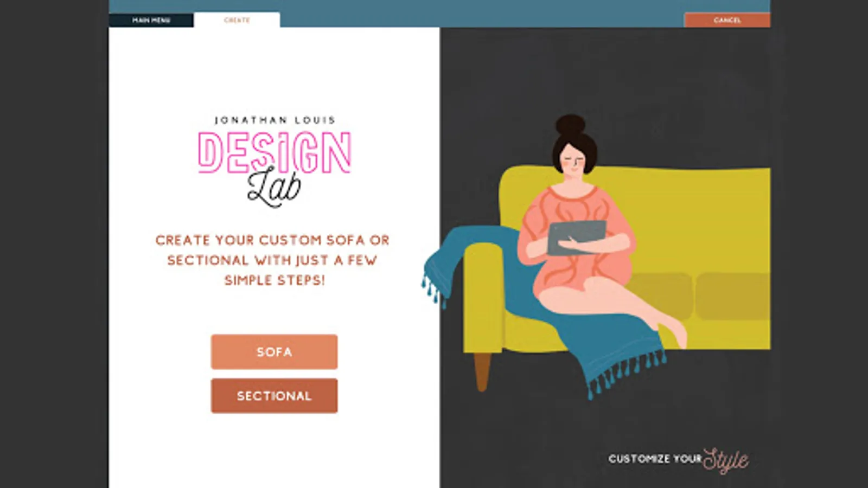
Task: Choose the Sofa option
Action: [x=274, y=352]
